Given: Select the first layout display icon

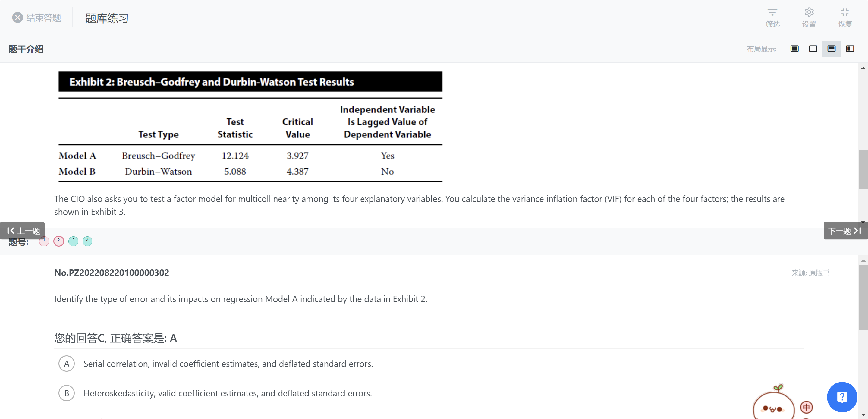Looking at the screenshot, I should pyautogui.click(x=794, y=49).
